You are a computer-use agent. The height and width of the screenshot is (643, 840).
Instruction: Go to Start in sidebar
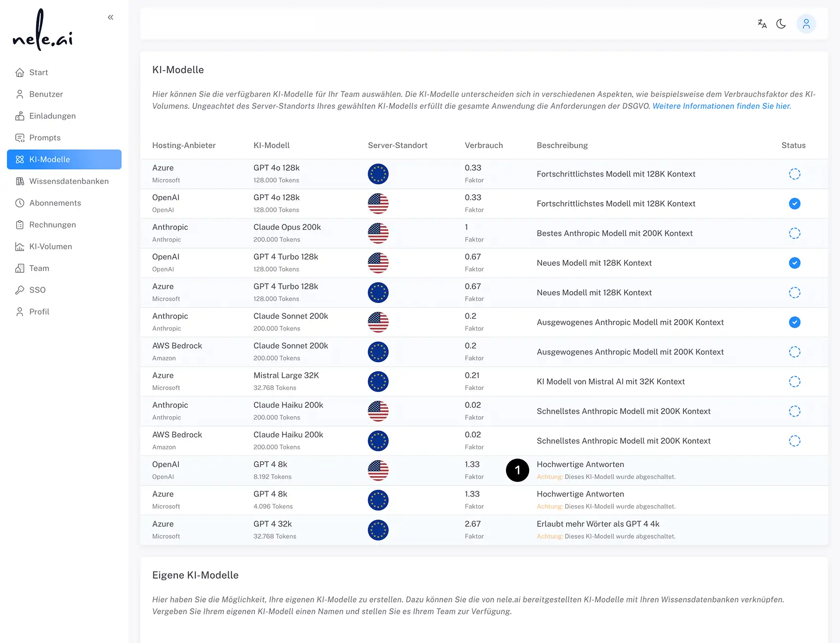tap(64, 73)
